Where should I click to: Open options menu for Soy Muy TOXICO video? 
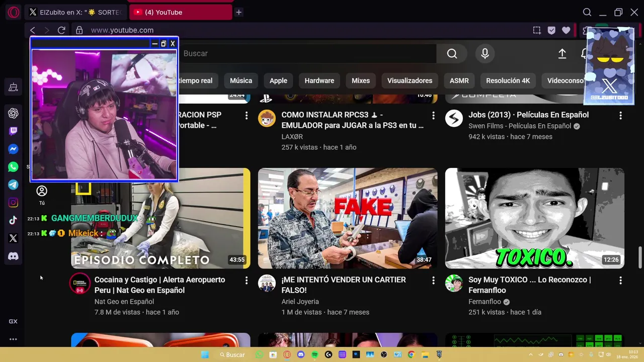coord(620,281)
